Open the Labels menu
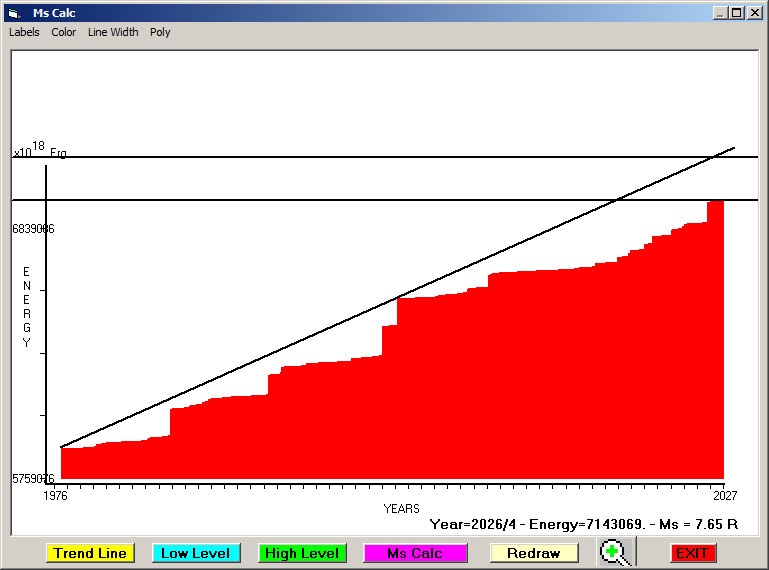 point(24,32)
